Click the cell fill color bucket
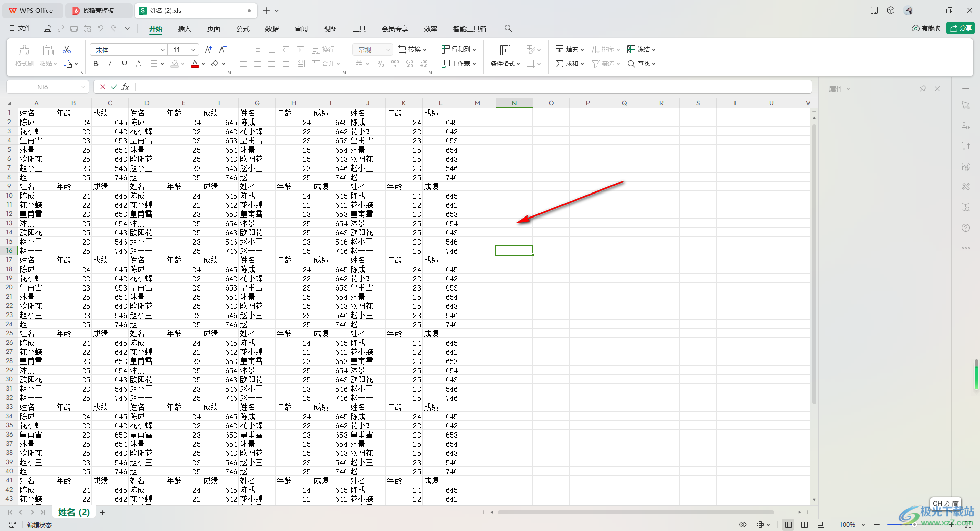This screenshot has height=531, width=980. (x=175, y=64)
